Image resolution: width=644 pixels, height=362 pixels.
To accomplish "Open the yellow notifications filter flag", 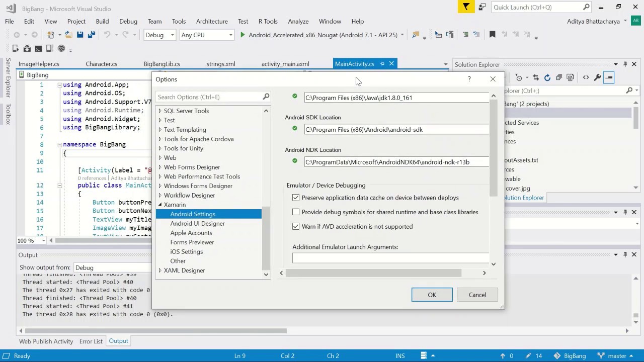I will coord(466,7).
